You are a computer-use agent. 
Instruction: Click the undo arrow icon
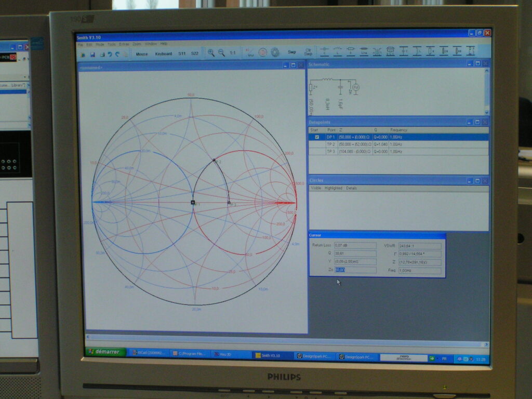pos(110,54)
